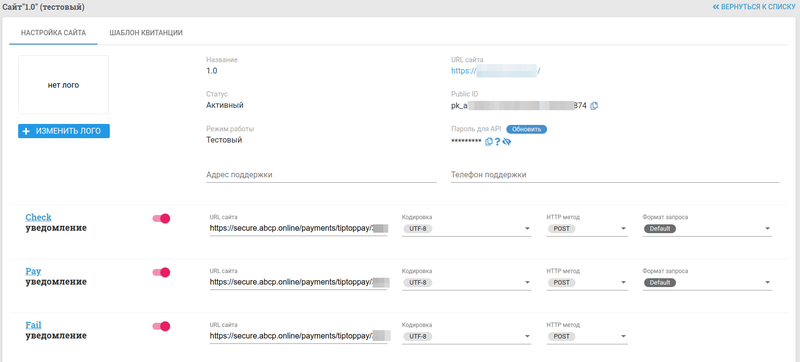Open the site URL https link

[495, 71]
